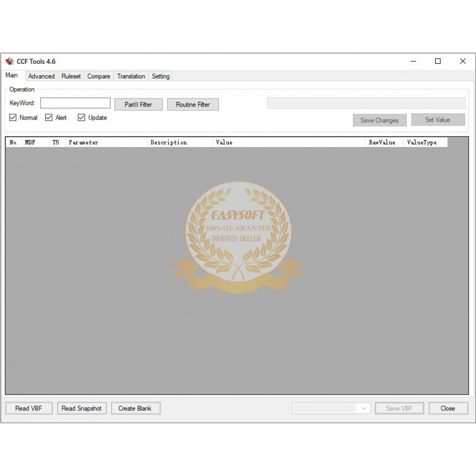
Task: Click the CCF Tools app icon in title bar
Action: click(x=10, y=61)
